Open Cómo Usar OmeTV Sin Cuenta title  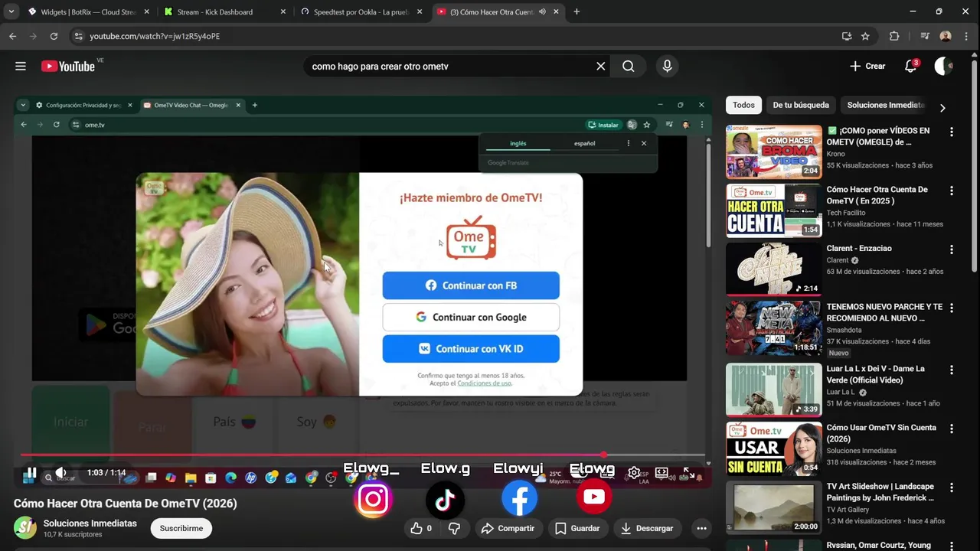881,433
